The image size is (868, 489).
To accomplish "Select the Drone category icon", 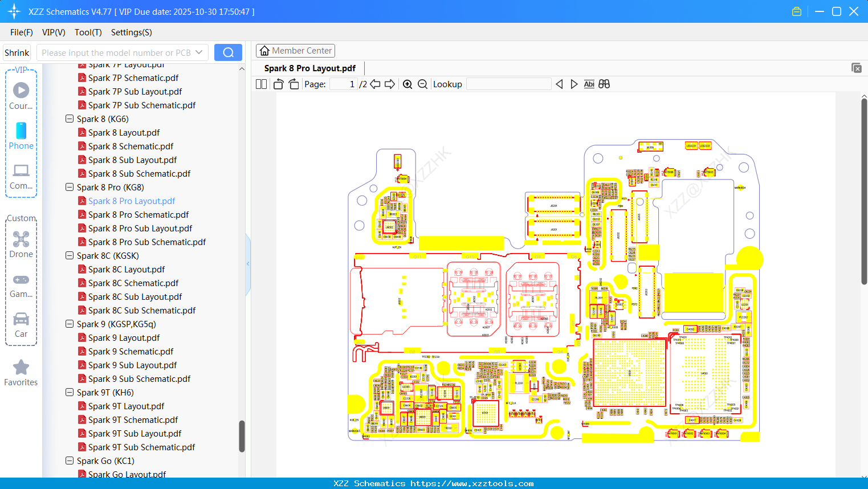I will pyautogui.click(x=21, y=242).
